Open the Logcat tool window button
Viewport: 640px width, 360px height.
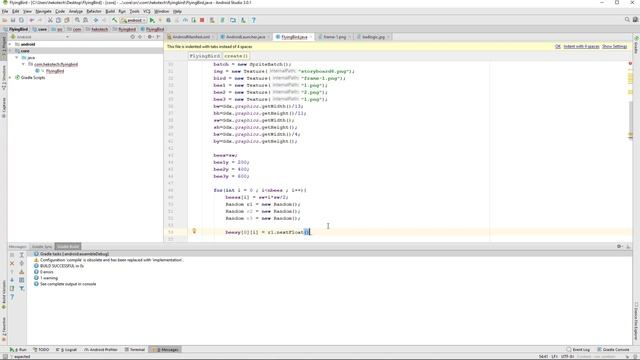[x=67, y=350]
